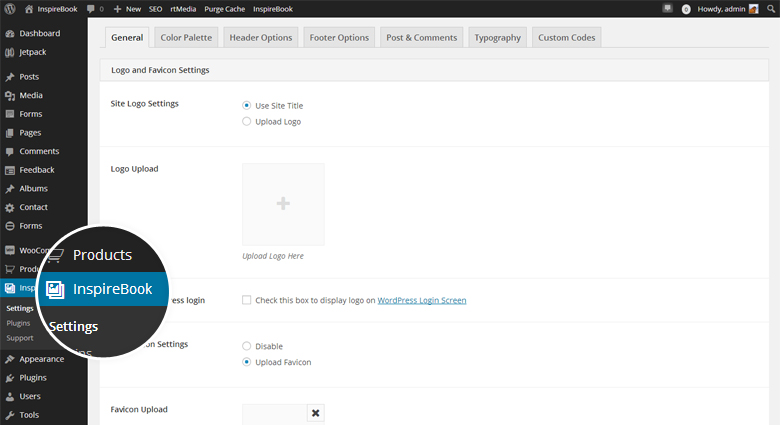
Task: Click the plus in Logo Upload box
Action: (283, 204)
